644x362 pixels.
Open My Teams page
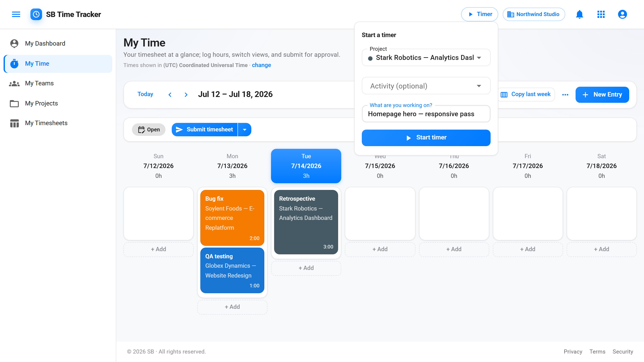pyautogui.click(x=58, y=83)
